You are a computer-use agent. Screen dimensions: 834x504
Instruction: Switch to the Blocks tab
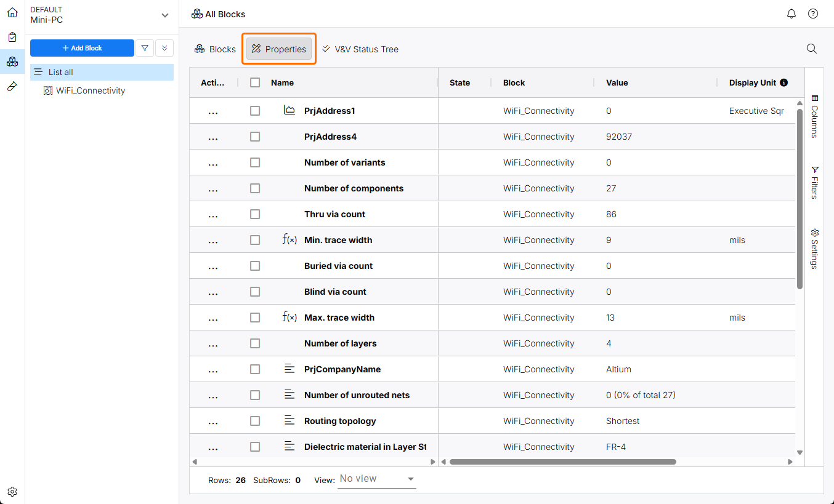pyautogui.click(x=216, y=49)
